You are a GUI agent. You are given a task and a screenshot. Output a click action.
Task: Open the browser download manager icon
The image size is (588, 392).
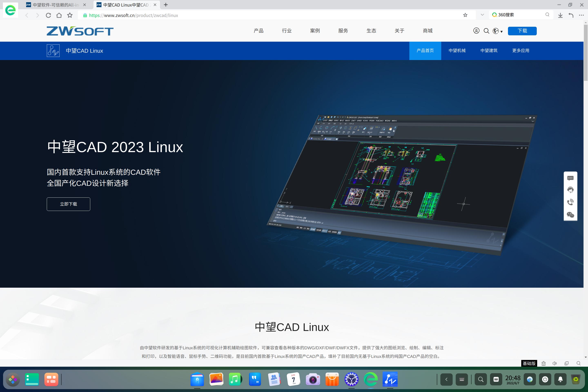tap(560, 15)
